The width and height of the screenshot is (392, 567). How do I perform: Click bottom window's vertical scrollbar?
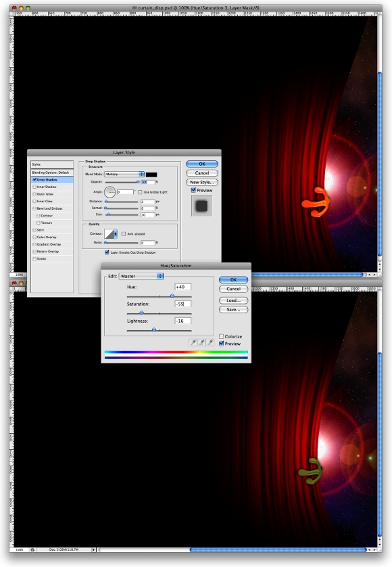[379, 445]
